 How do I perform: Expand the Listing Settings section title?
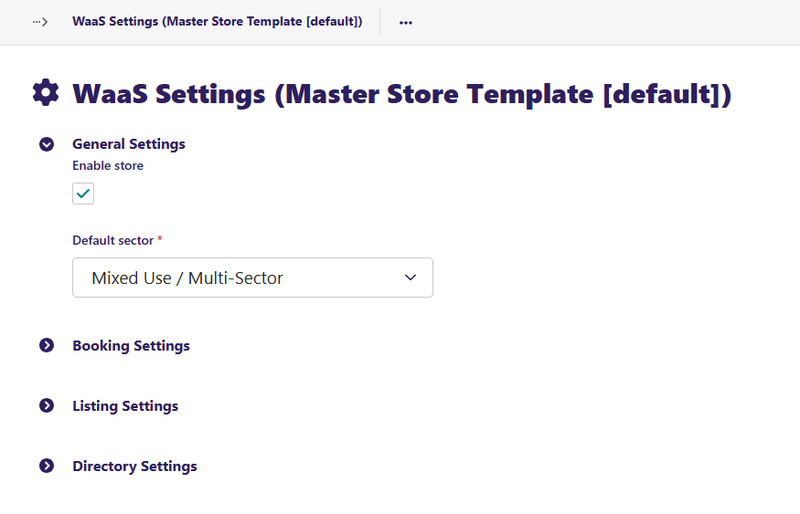click(x=125, y=406)
